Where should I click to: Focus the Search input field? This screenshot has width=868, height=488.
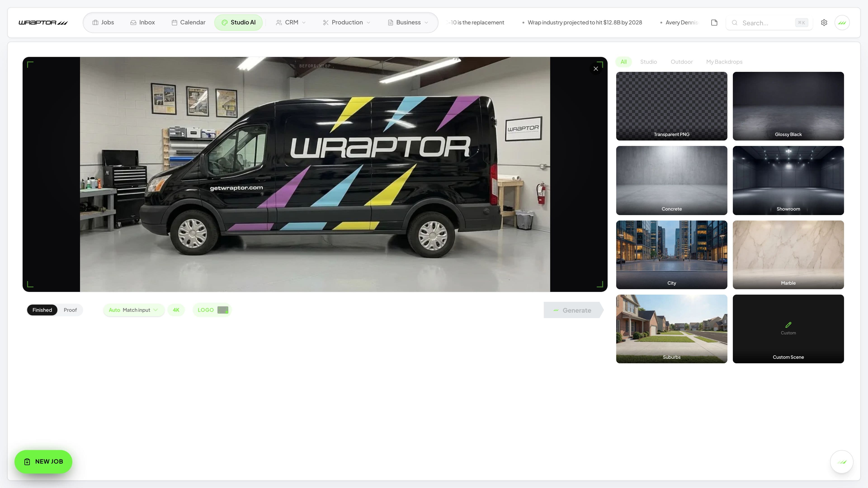tap(769, 23)
